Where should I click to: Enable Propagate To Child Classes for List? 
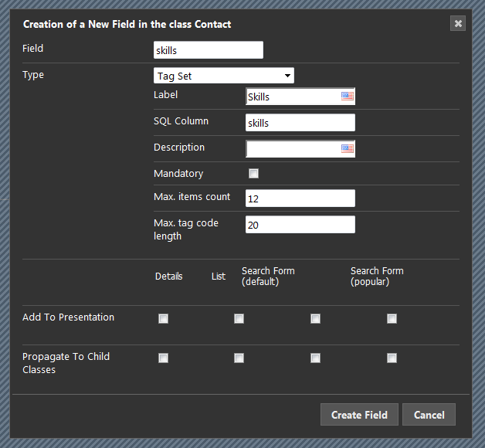coord(239,358)
